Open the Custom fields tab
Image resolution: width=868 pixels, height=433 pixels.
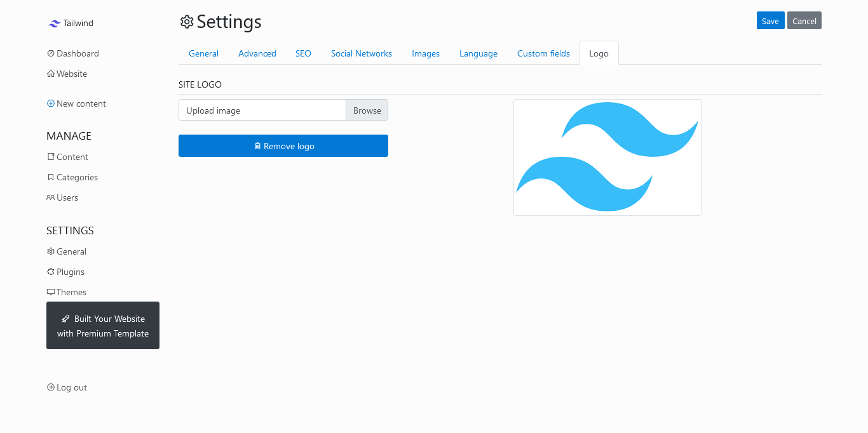coord(543,53)
